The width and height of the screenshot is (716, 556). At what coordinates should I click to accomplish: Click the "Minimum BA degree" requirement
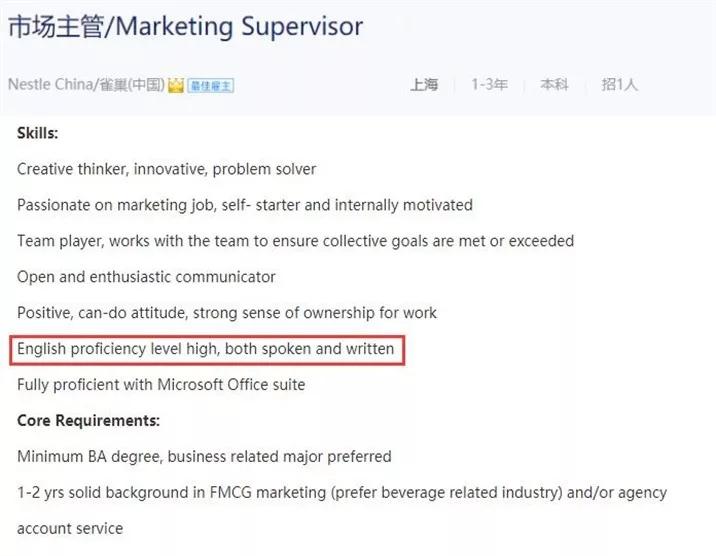click(x=204, y=456)
